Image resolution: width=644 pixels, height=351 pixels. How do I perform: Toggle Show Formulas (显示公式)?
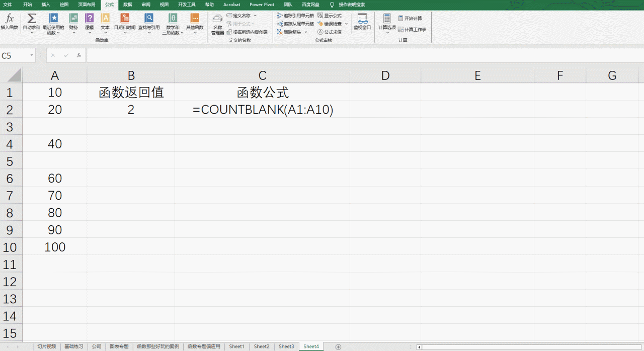coord(330,16)
